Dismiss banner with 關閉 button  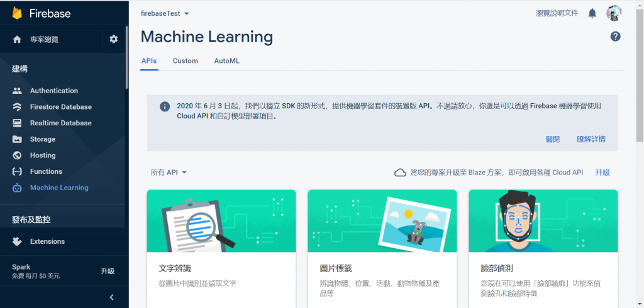[553, 139]
